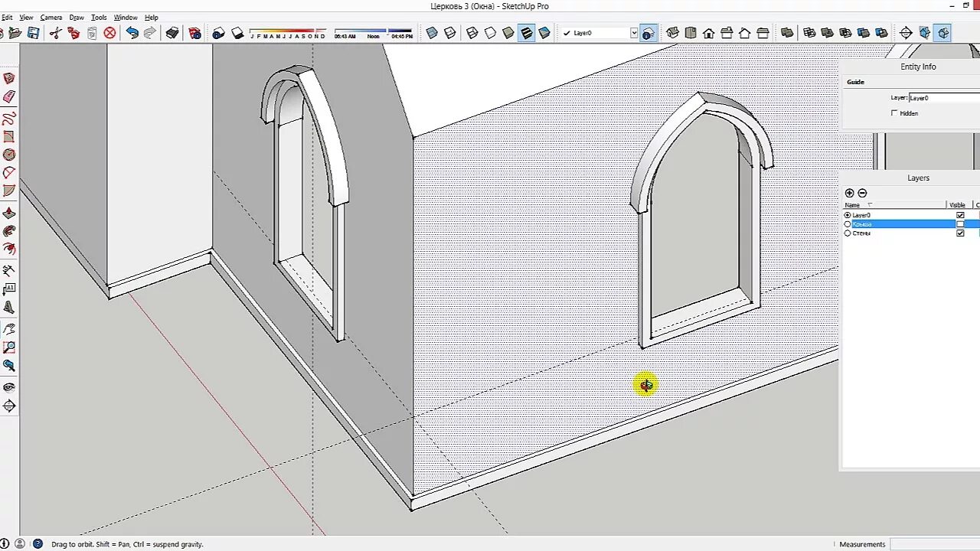Select the Offset tool
The height and width of the screenshot is (551, 980).
9,249
